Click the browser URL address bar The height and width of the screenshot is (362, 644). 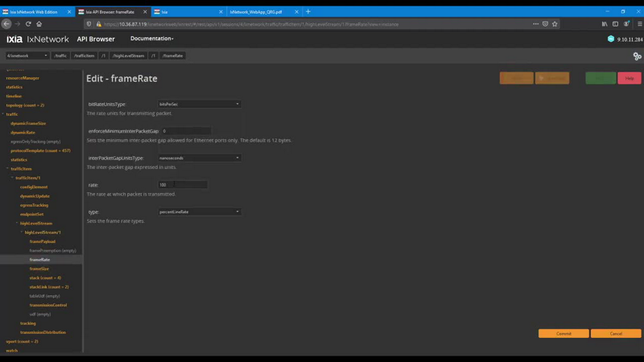(x=312, y=24)
